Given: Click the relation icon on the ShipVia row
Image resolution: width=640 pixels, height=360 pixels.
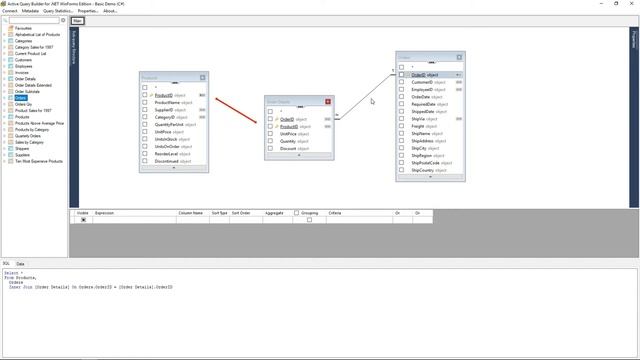Looking at the screenshot, I should tap(459, 119).
